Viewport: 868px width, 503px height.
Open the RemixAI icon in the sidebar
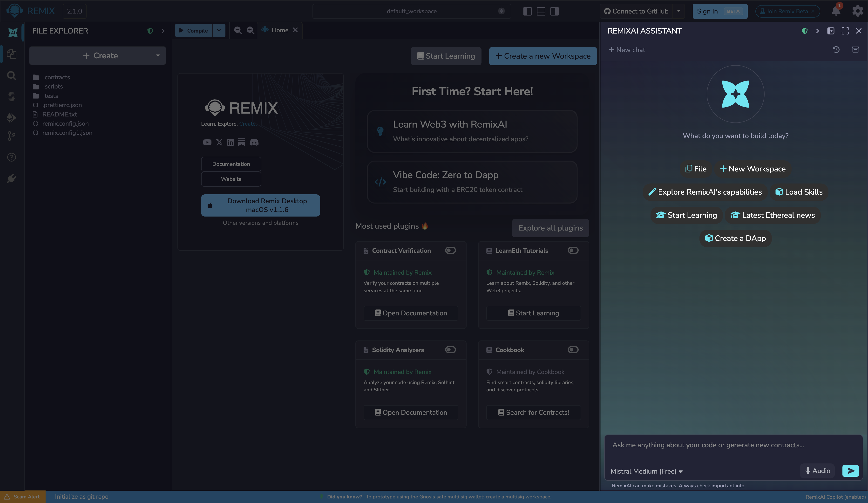click(x=13, y=32)
